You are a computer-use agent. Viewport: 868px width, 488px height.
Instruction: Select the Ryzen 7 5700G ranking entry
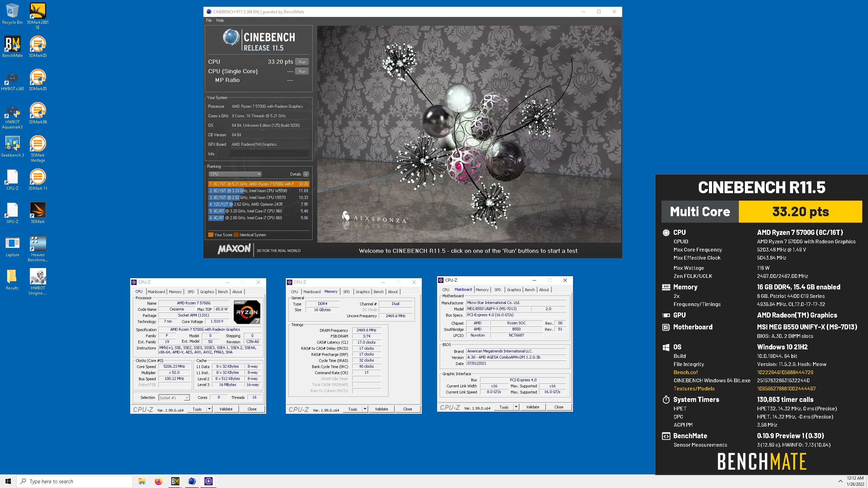click(259, 184)
